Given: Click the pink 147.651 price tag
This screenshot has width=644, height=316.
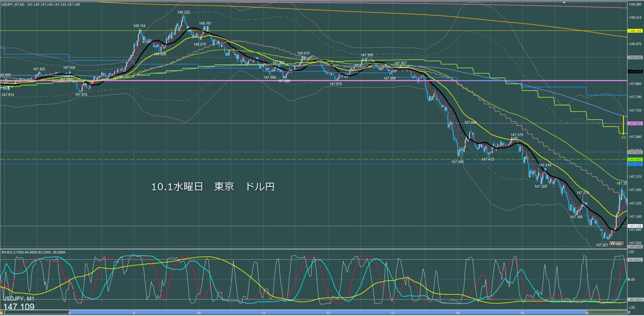Looking at the screenshot, I should click(635, 124).
